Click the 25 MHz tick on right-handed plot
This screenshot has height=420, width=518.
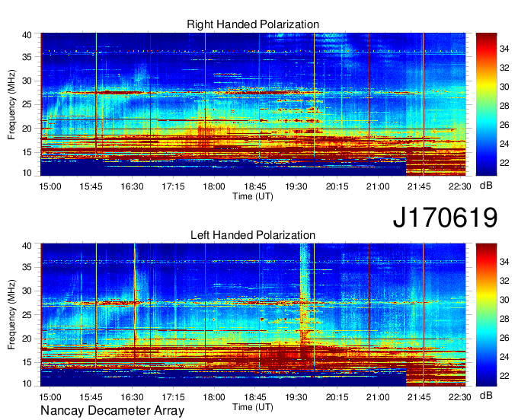27,104
